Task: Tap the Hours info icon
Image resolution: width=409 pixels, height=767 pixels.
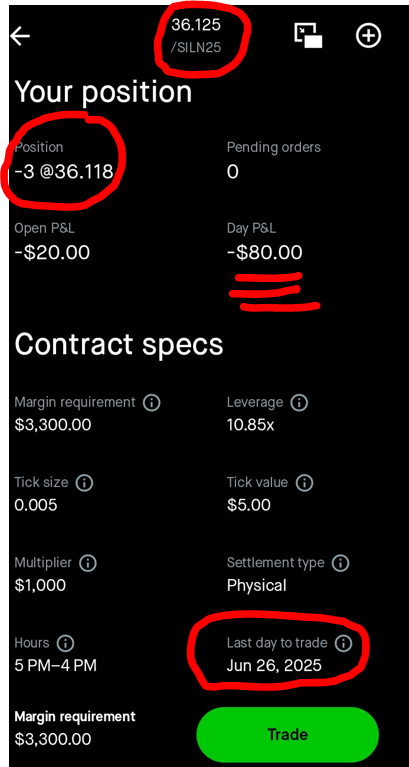Action: click(66, 643)
